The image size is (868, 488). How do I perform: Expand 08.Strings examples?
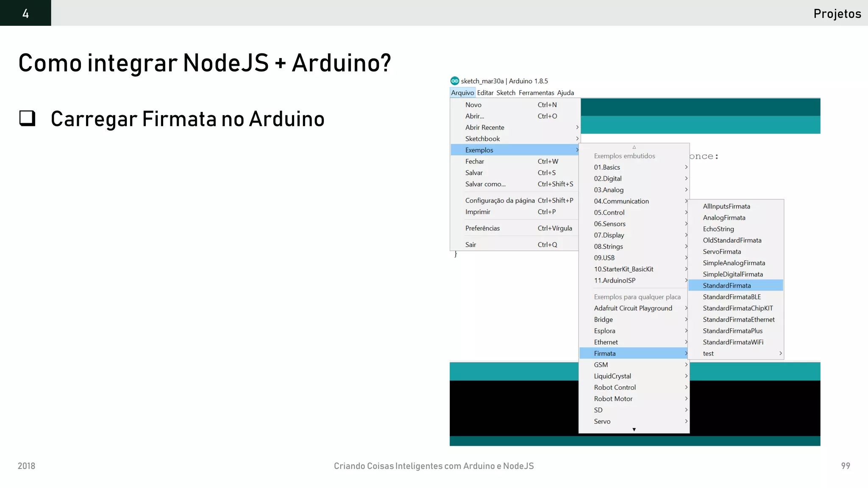tap(634, 247)
